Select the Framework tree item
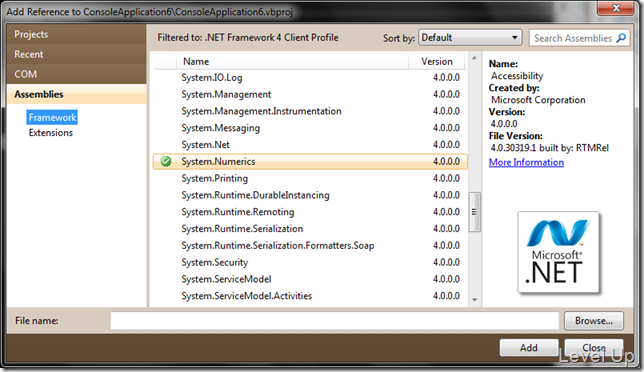 point(52,117)
